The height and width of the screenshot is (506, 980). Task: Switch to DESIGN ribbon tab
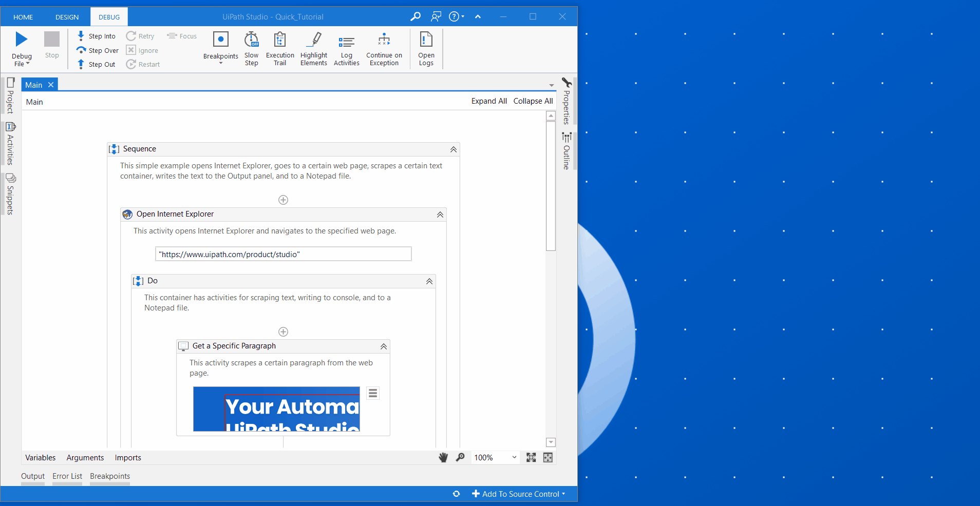pyautogui.click(x=67, y=17)
